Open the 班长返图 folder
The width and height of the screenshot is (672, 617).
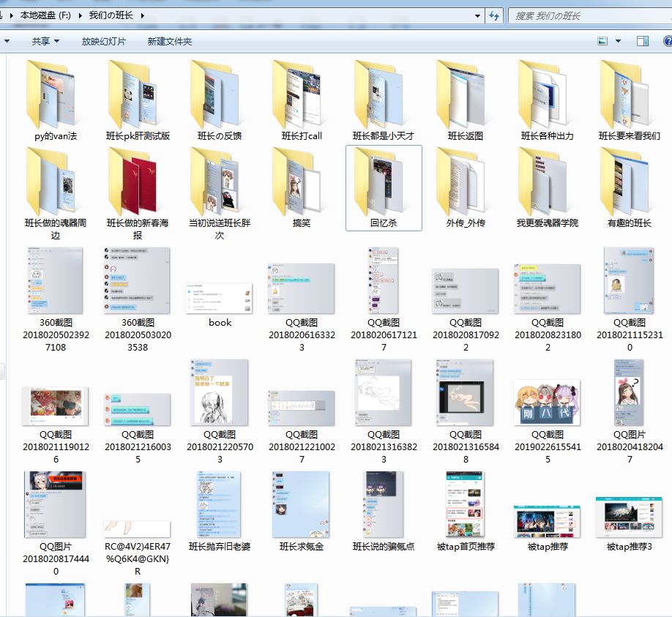pos(466,101)
